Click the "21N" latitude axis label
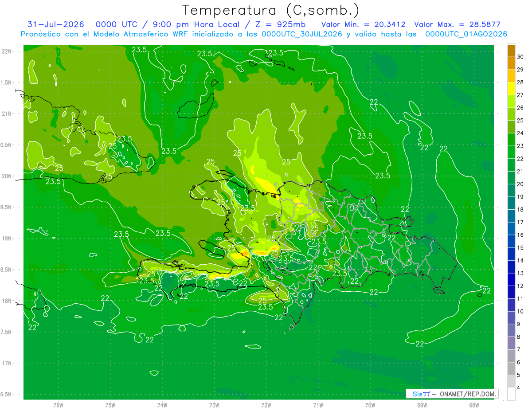 pyautogui.click(x=8, y=114)
